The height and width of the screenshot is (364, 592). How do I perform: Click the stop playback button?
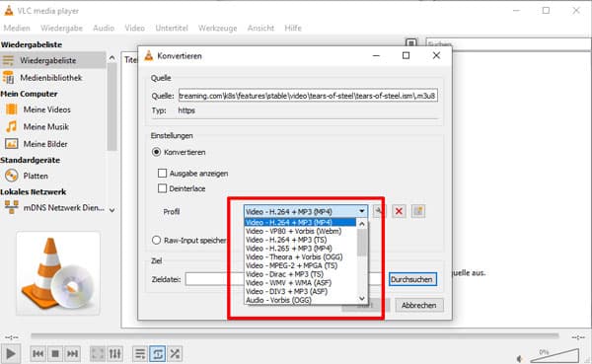pyautogui.click(x=55, y=354)
